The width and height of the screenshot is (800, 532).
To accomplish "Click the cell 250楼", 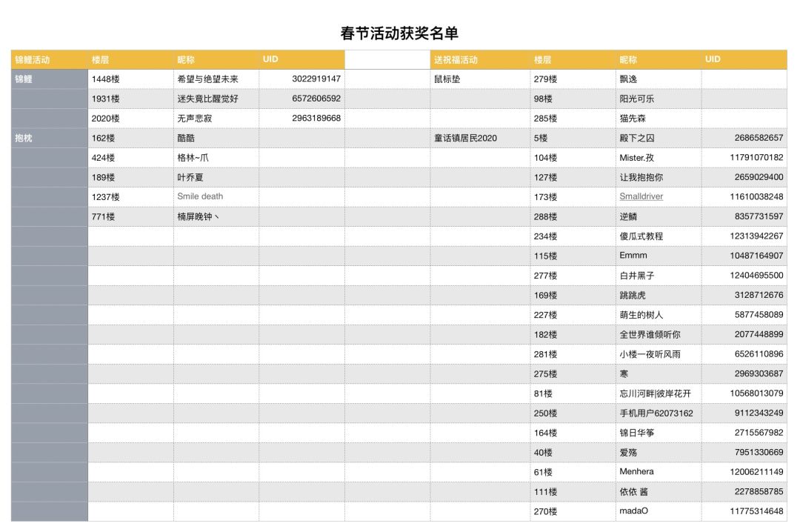I will [x=573, y=413].
